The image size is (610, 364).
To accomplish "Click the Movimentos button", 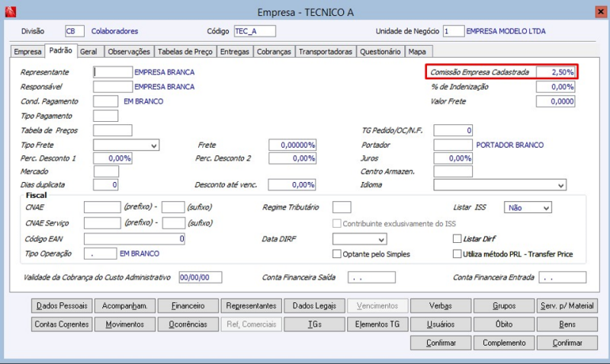I will pos(125,324).
